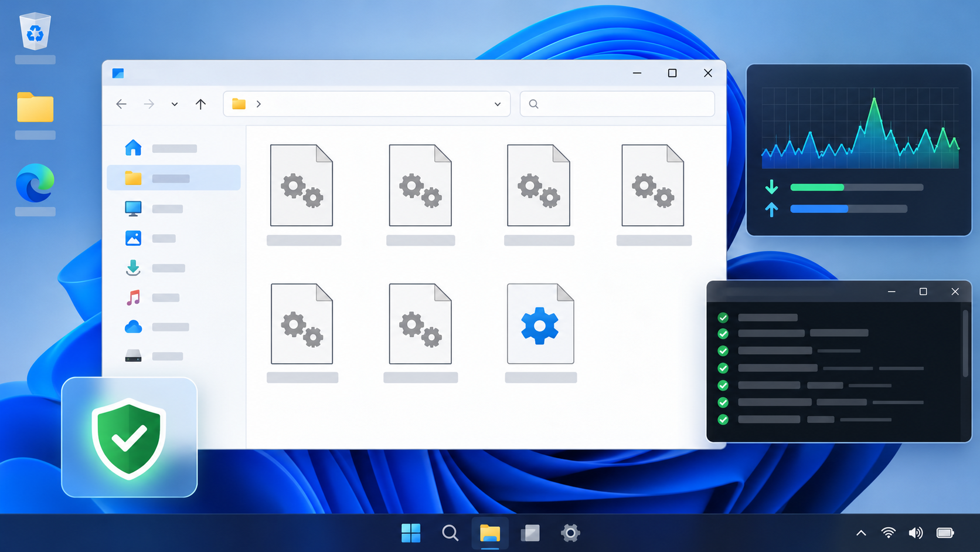Navigate back in File Explorer
Screen dimensions: 980x552
click(x=121, y=104)
